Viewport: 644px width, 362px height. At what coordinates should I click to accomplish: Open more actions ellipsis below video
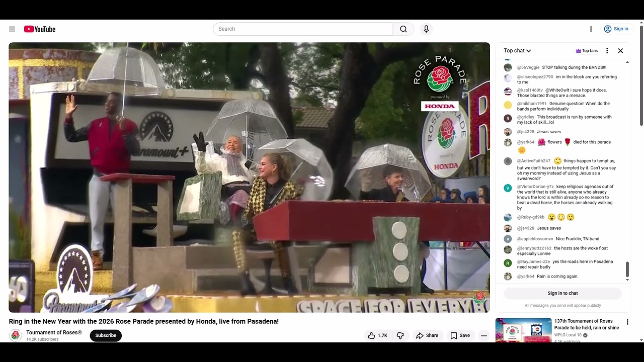(484, 335)
